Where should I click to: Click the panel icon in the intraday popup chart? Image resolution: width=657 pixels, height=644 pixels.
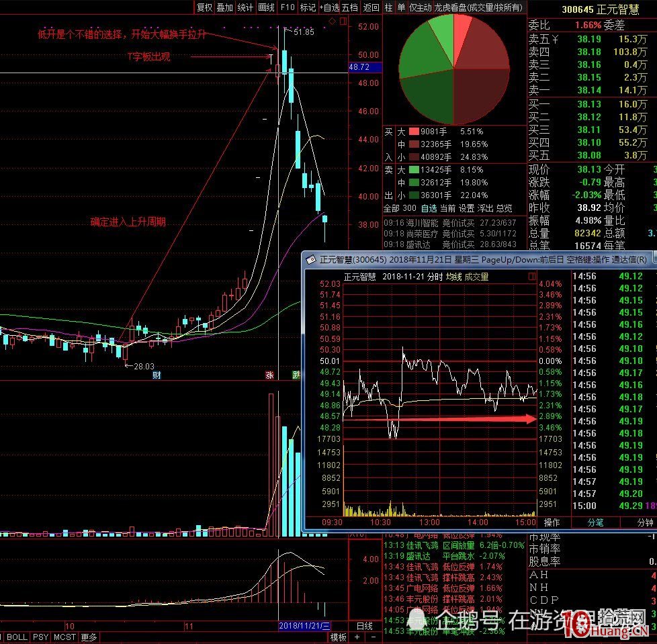coord(532,277)
